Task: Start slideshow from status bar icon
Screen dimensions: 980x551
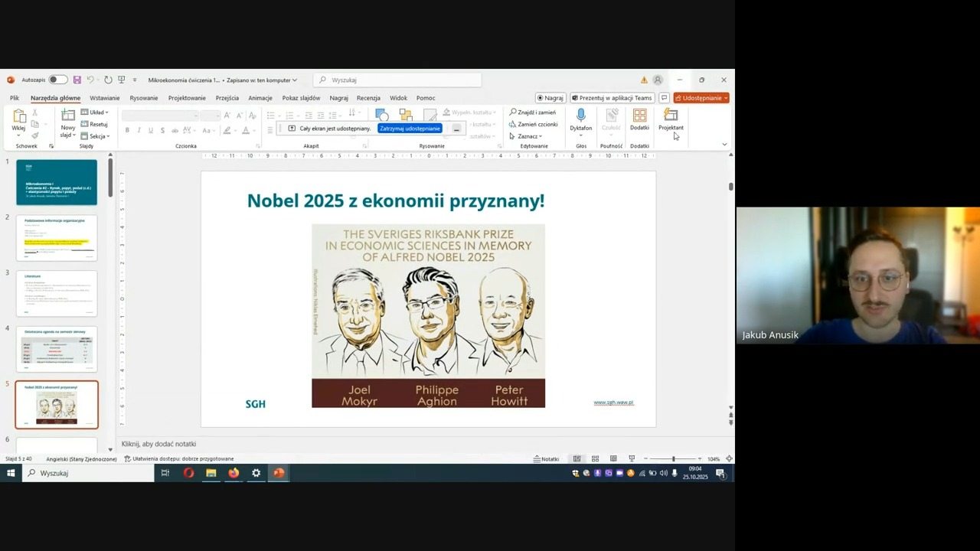Action: coord(632,458)
